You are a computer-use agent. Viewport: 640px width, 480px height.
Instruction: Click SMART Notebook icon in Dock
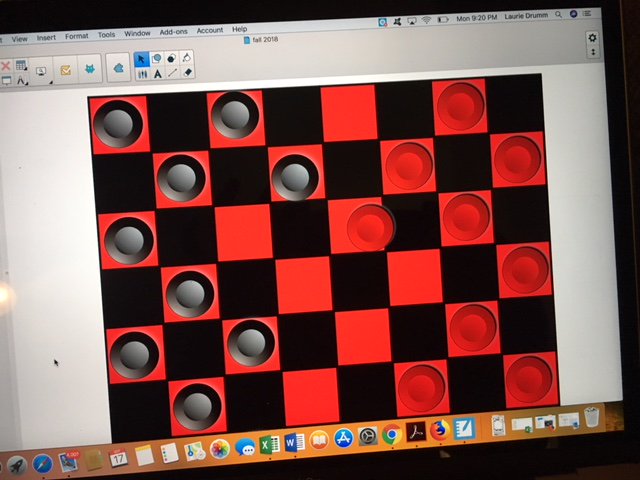[x=465, y=428]
